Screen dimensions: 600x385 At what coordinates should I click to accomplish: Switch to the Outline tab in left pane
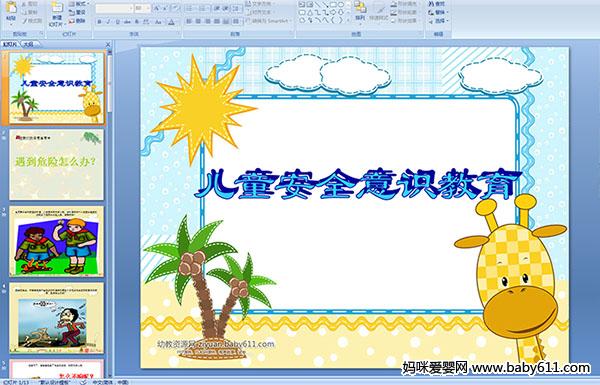click(28, 44)
